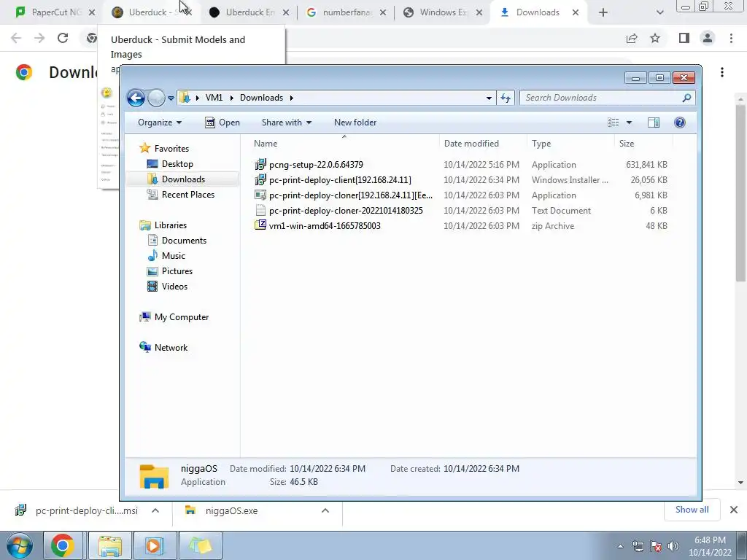Expand options for exe download in shelf
Viewport: 747px width, 560px height.
click(325, 510)
